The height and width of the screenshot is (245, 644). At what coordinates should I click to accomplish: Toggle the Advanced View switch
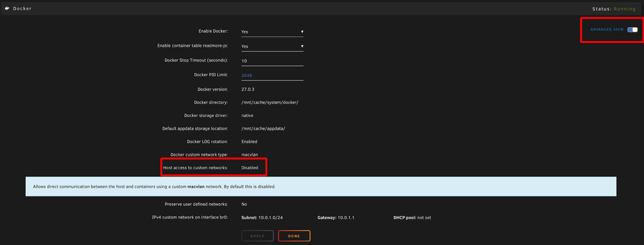point(632,30)
